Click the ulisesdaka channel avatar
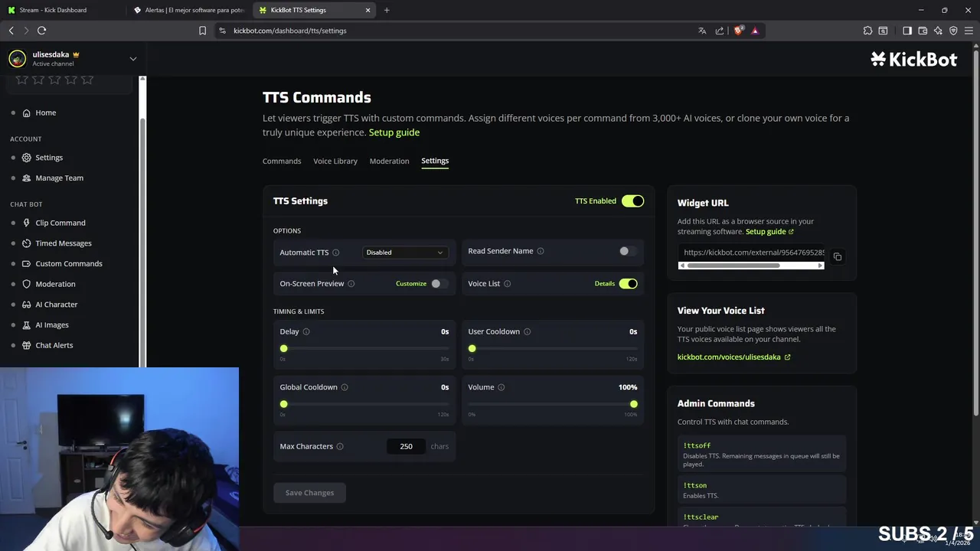The height and width of the screenshot is (551, 980). pyautogui.click(x=17, y=59)
